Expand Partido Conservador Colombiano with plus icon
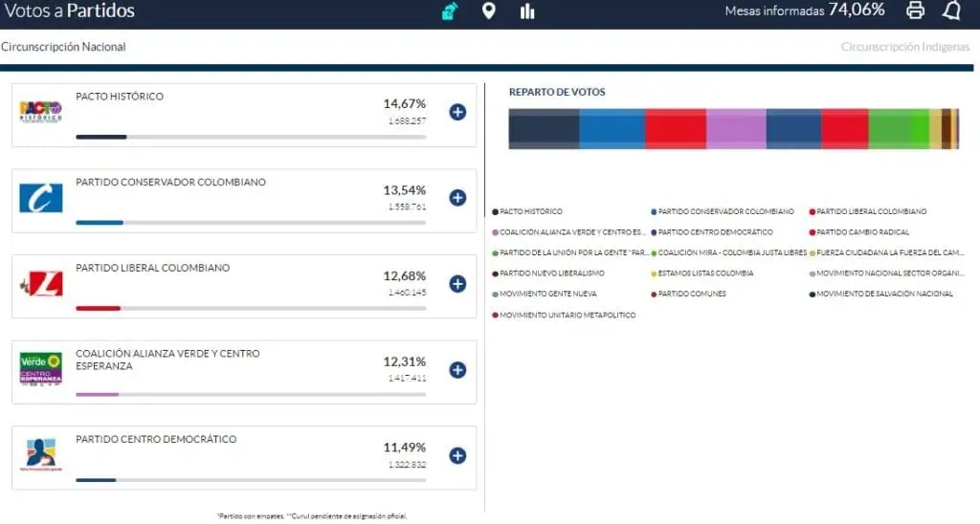This screenshot has width=980, height=524. click(457, 197)
